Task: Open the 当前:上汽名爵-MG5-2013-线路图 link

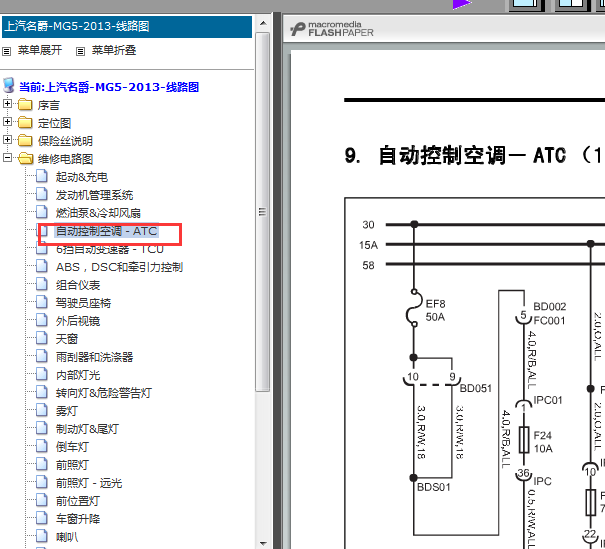Action: [x=109, y=87]
